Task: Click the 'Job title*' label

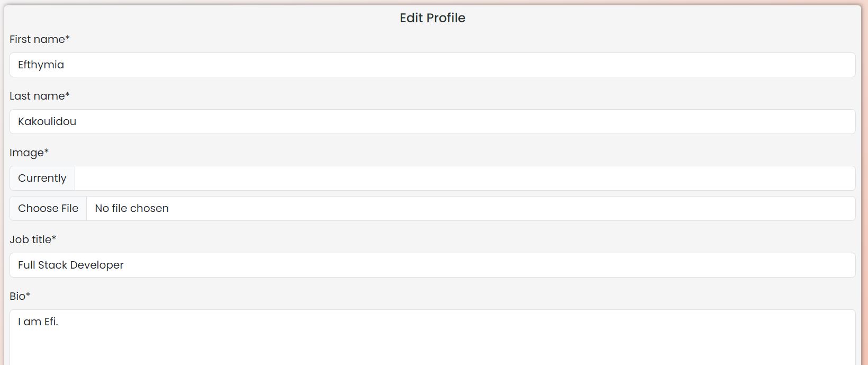Action: (33, 239)
